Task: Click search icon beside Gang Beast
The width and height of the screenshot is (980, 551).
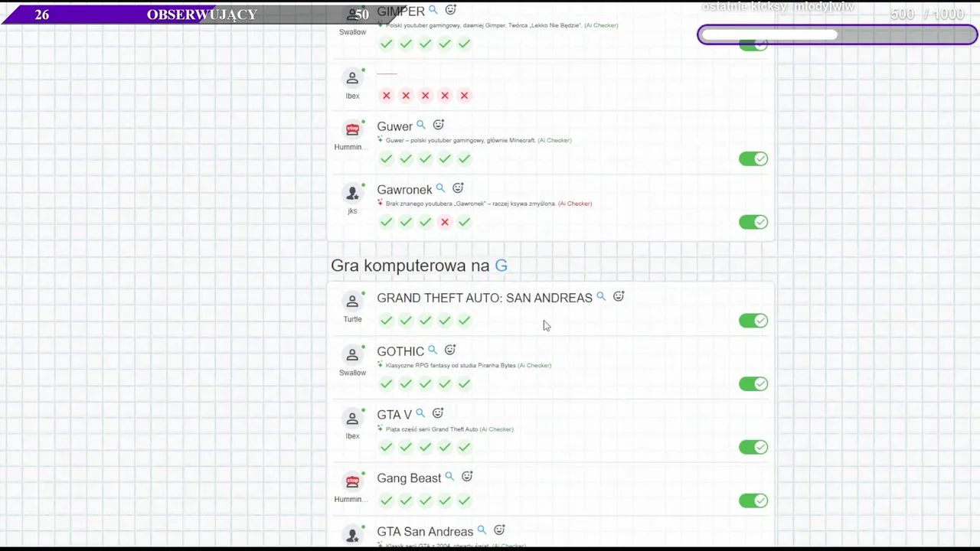Action: [449, 477]
